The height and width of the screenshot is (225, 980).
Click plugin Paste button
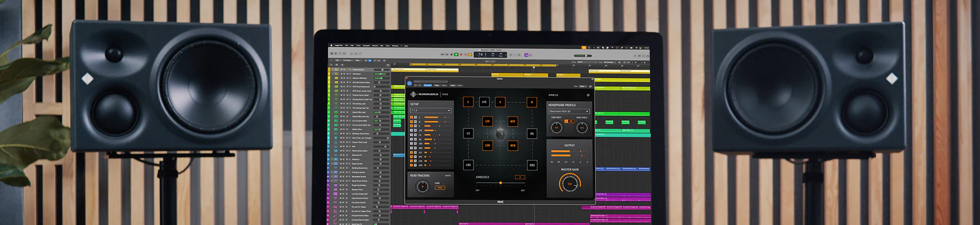[x=444, y=85]
